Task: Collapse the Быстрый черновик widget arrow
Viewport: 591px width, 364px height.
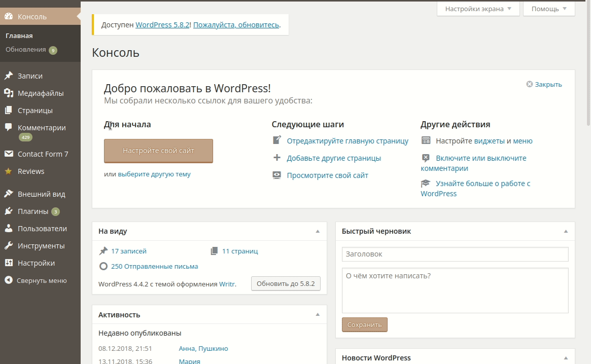Action: coord(566,231)
